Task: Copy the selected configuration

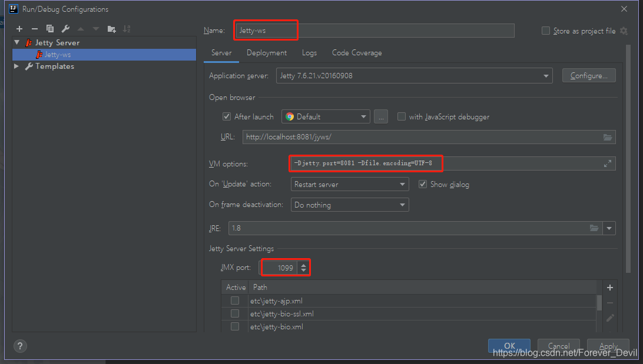Action: click(50, 29)
